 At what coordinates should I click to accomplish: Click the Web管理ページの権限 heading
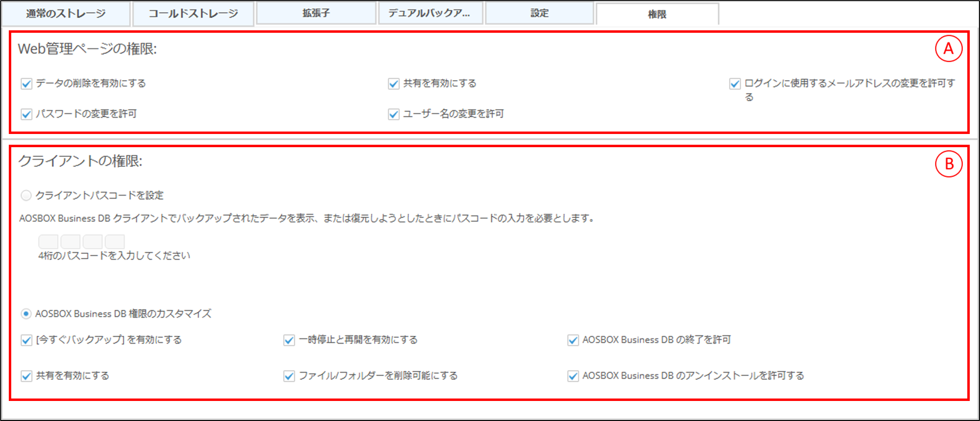tap(87, 49)
